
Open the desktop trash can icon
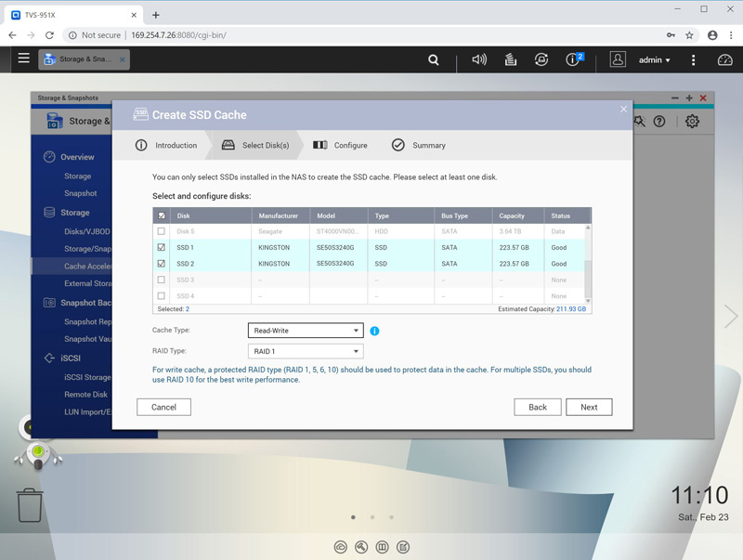tap(30, 505)
